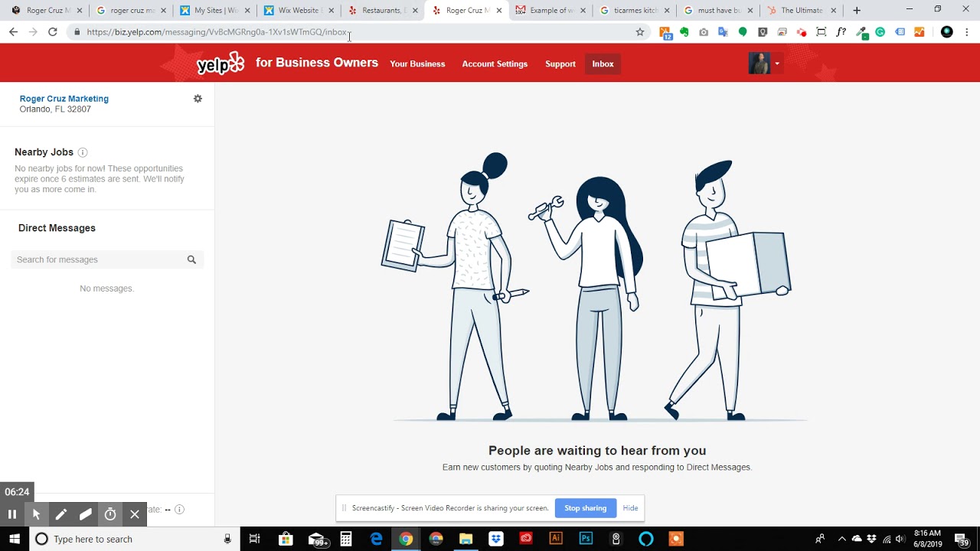
Task: Open Adobe Illustrator from the taskbar
Action: click(556, 539)
